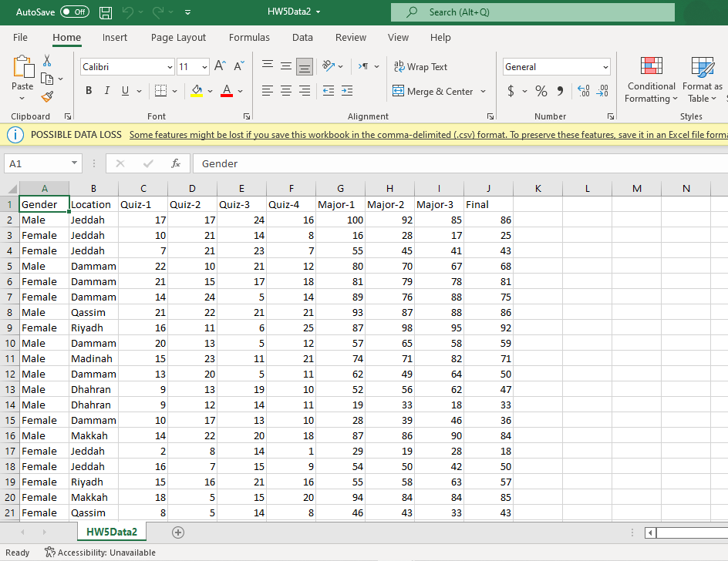This screenshot has width=728, height=561.
Task: Click the Save floppy disk icon
Action: coord(106,12)
